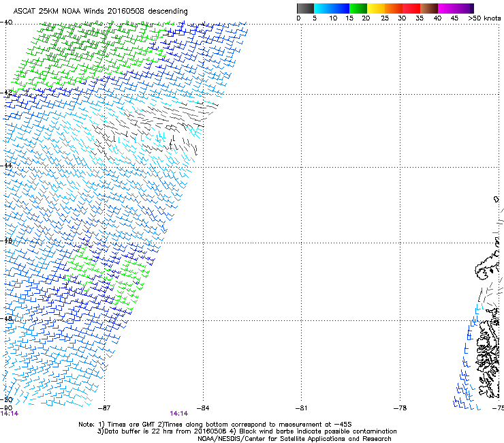This screenshot has width=504, height=443.
Task: Click the -78 longitude axis label
Action: (400, 408)
